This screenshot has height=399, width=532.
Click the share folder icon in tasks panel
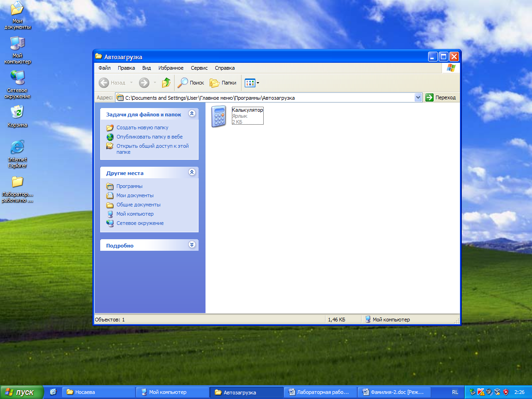point(110,146)
